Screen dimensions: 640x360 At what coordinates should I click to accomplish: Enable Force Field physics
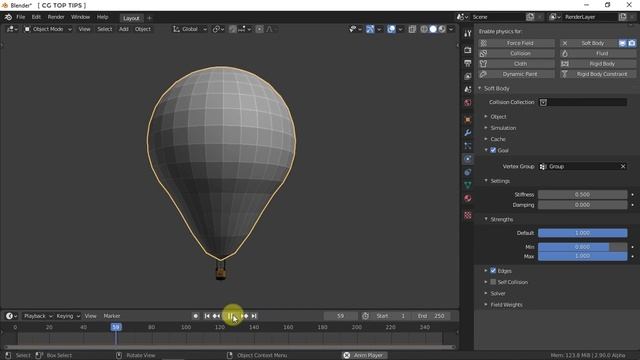[517, 43]
